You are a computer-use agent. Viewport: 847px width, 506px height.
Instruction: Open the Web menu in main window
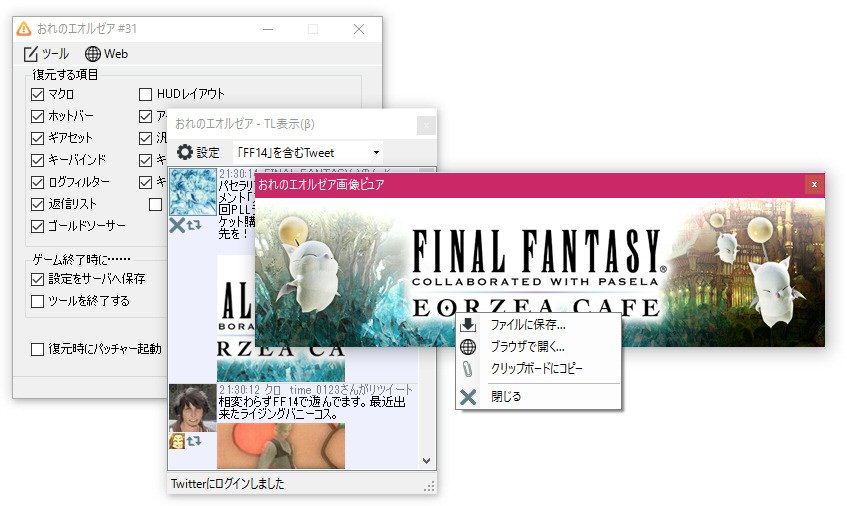point(107,53)
